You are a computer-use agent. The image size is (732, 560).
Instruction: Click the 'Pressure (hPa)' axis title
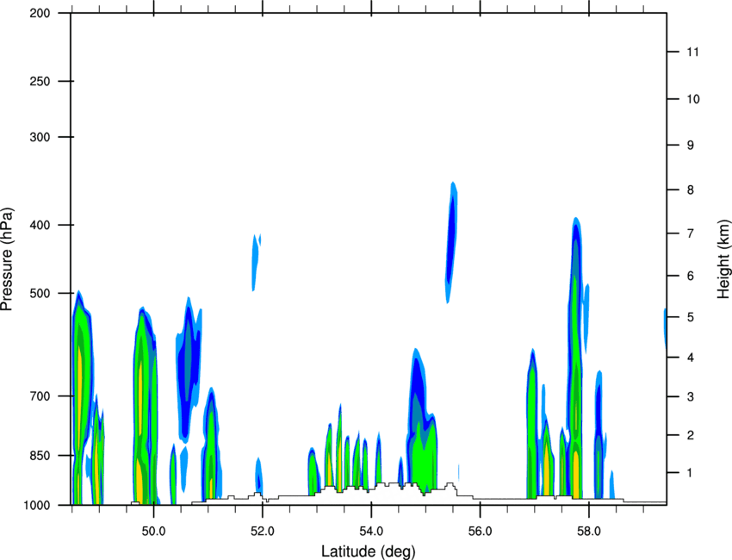[7, 259]
